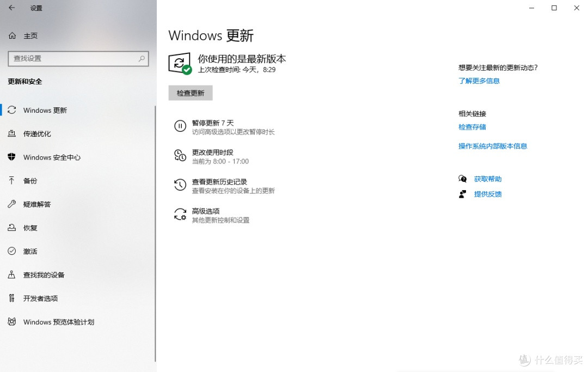Open 传递优化 settings page
The height and width of the screenshot is (372, 588).
point(37,133)
